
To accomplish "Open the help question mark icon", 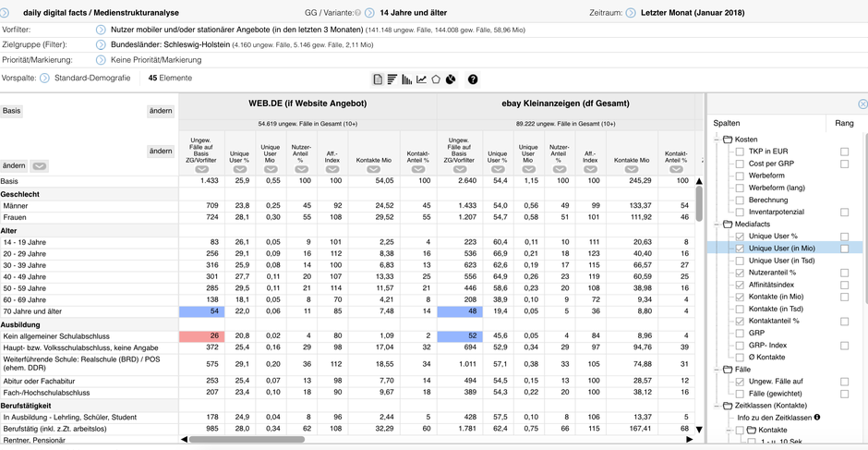I will pyautogui.click(x=472, y=79).
